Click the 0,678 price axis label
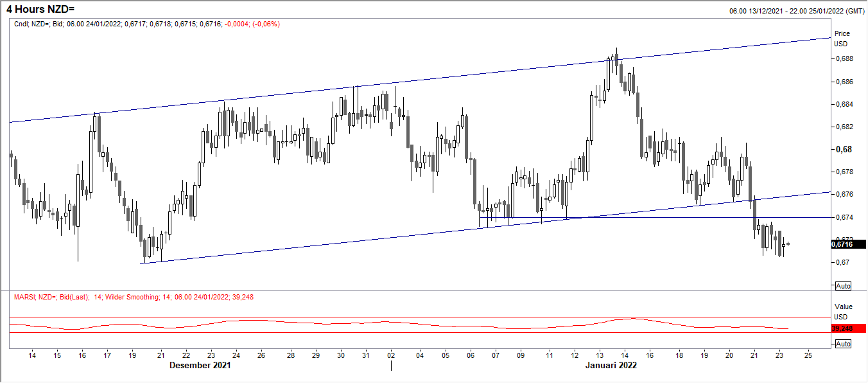Screen dimensions: 868x383 pos(844,172)
